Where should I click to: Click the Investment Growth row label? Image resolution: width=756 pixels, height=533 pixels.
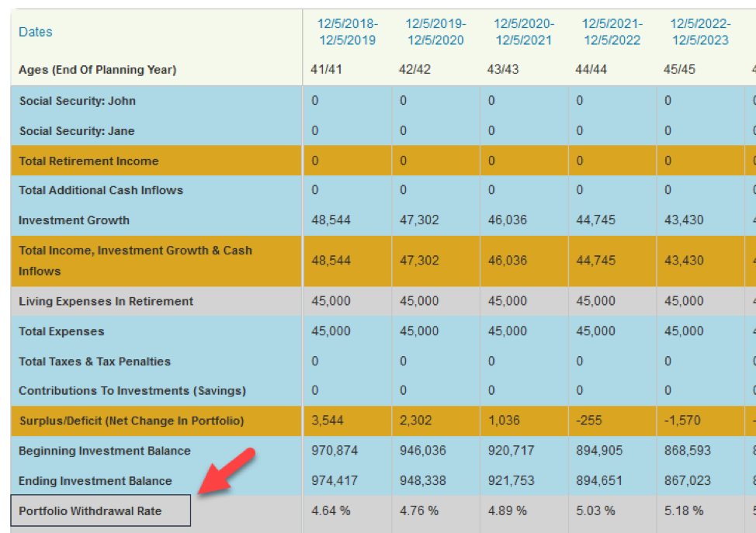coord(74,220)
